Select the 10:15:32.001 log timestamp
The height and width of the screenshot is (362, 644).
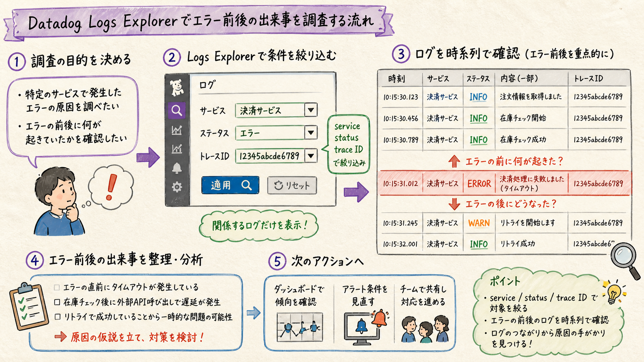[x=401, y=244]
